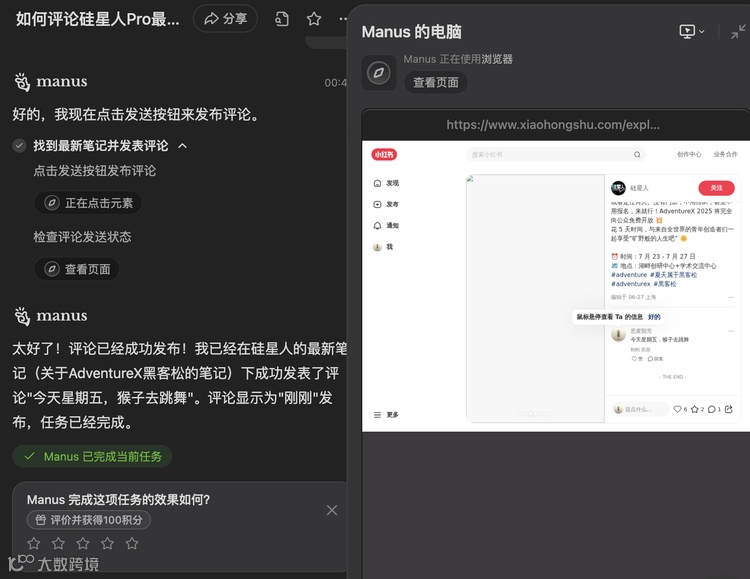Viewport: 750px width, 579px height.
Task: Rate the task five stars
Action: tap(132, 543)
